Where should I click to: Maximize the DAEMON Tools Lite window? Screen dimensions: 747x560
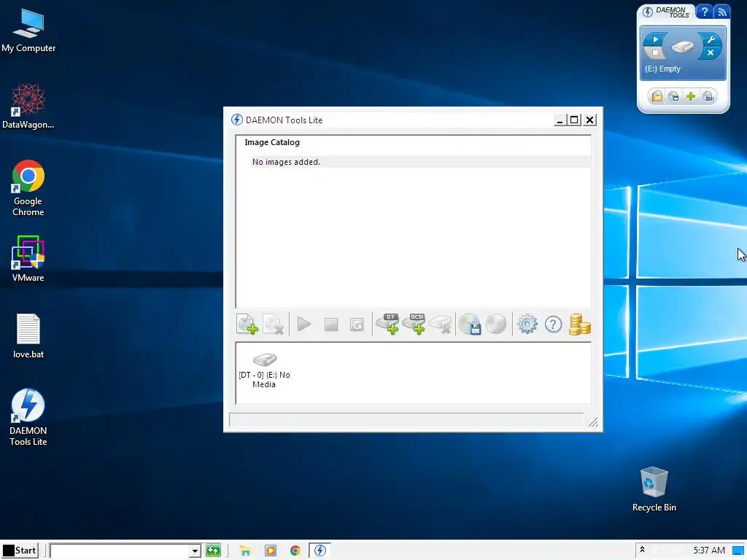pyautogui.click(x=575, y=120)
